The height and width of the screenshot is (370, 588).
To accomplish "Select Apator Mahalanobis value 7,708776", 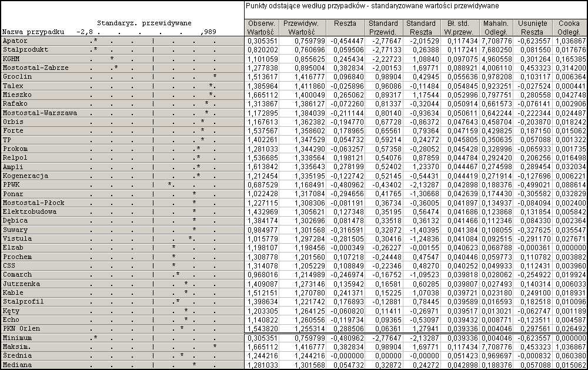I will coord(497,41).
